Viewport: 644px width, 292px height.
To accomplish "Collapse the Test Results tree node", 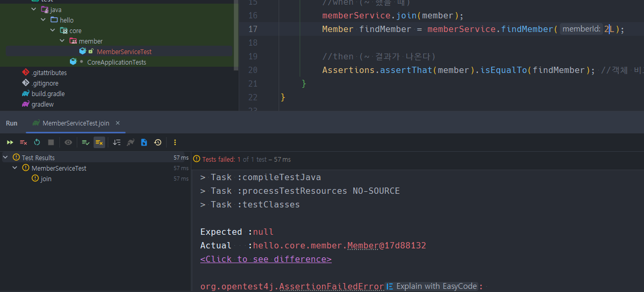I will 5,158.
